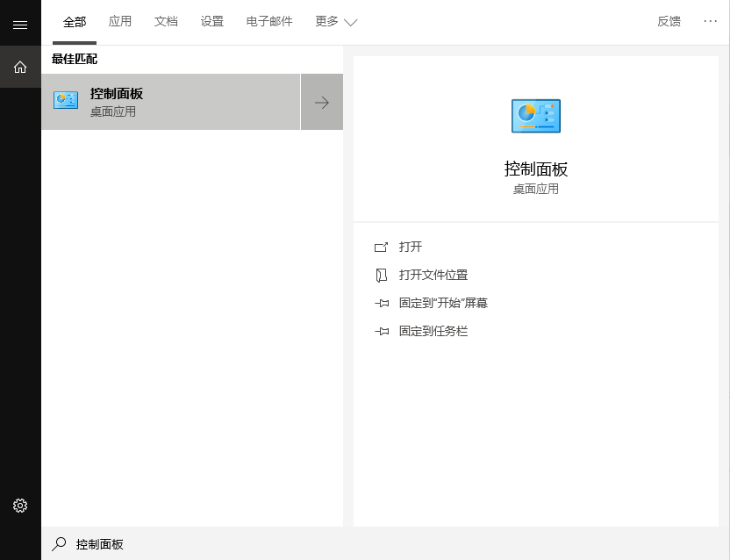Choose 打开文件位置 in the action list
The image size is (730, 560).
(x=433, y=275)
